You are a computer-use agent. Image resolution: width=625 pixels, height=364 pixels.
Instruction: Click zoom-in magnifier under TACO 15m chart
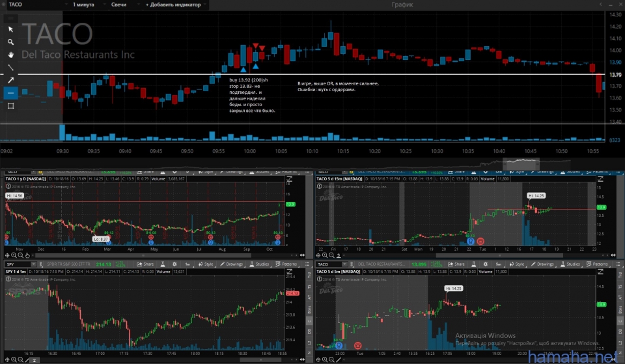tap(325, 255)
